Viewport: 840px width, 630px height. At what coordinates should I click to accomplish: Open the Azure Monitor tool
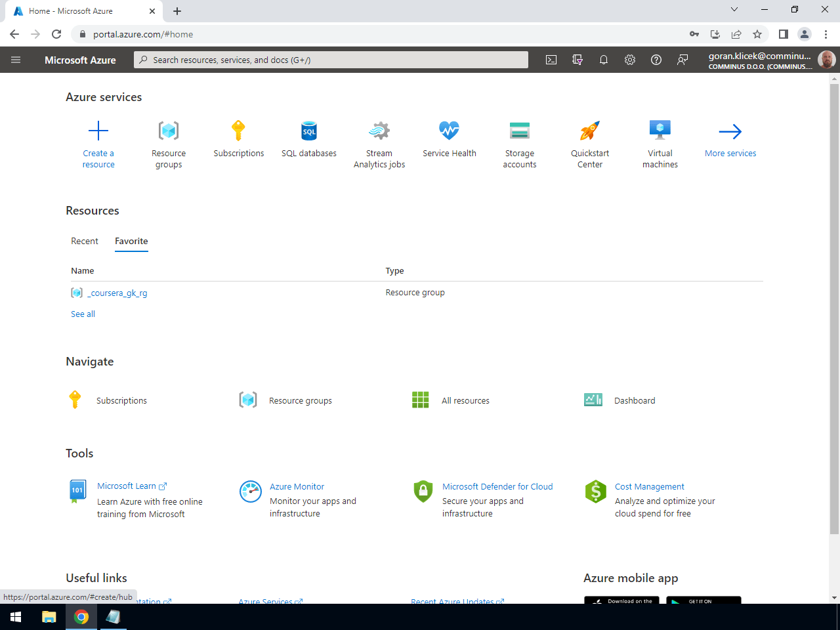click(297, 486)
